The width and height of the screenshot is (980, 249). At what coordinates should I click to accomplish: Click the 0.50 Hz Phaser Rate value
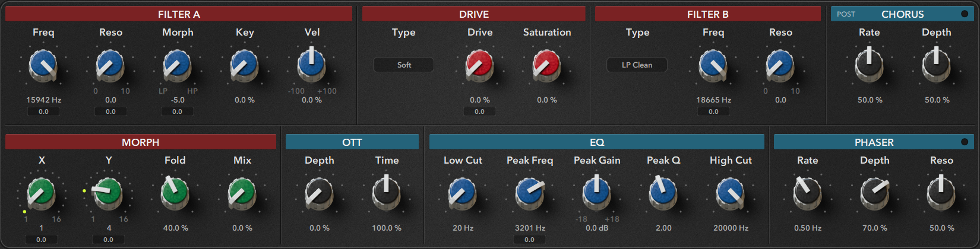[x=808, y=228]
